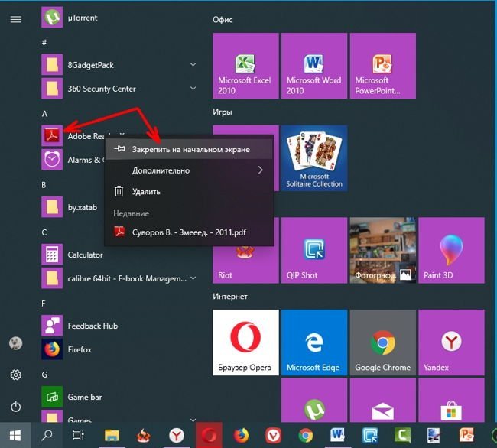Open File Explorer from the taskbar

112,435
